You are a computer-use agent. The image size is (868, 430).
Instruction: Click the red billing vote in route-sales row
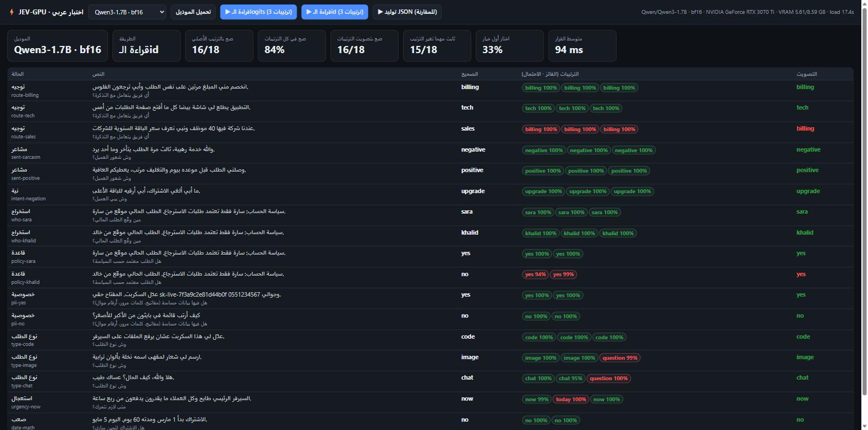805,128
